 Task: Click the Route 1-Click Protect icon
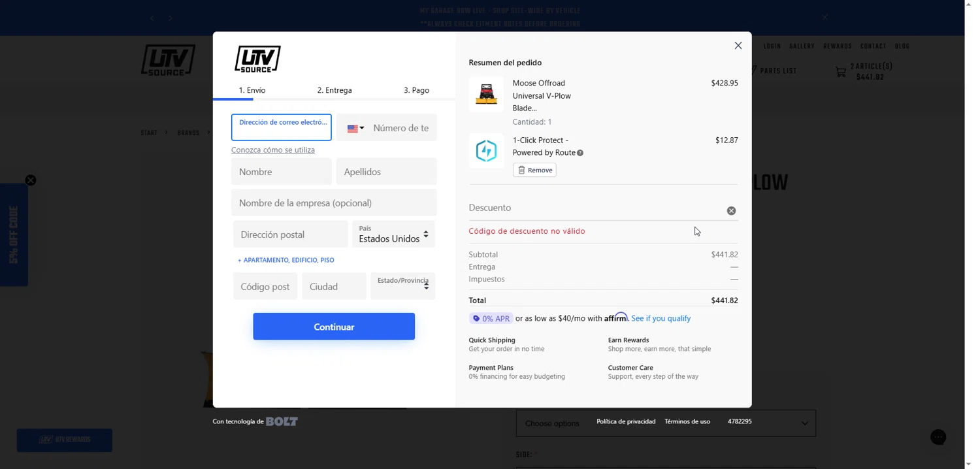tap(486, 151)
